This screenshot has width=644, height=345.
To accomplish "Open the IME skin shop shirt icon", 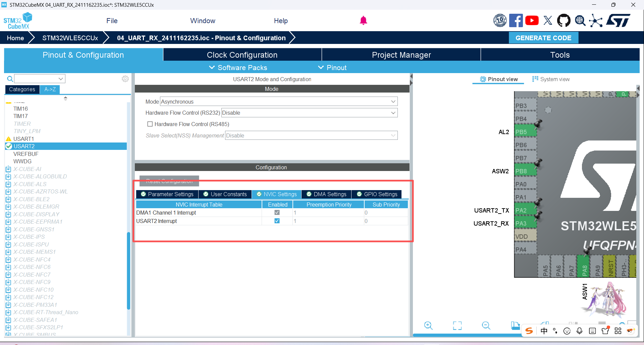I will [x=605, y=331].
